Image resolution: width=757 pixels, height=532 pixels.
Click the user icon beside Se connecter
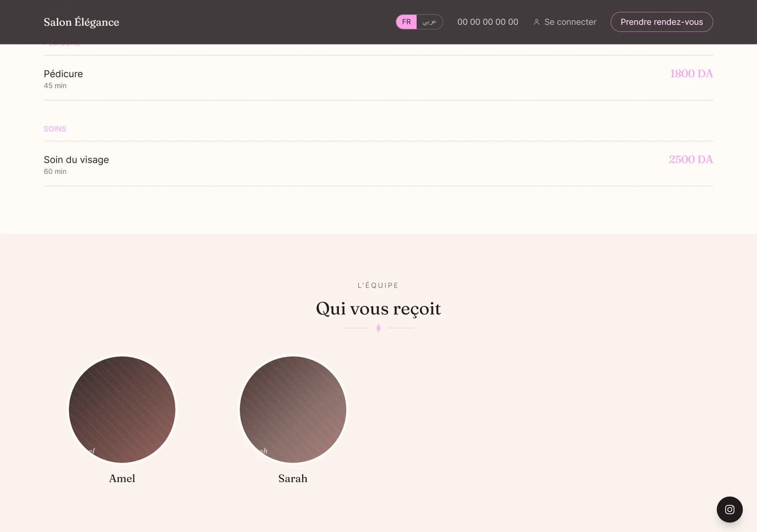pyautogui.click(x=537, y=22)
